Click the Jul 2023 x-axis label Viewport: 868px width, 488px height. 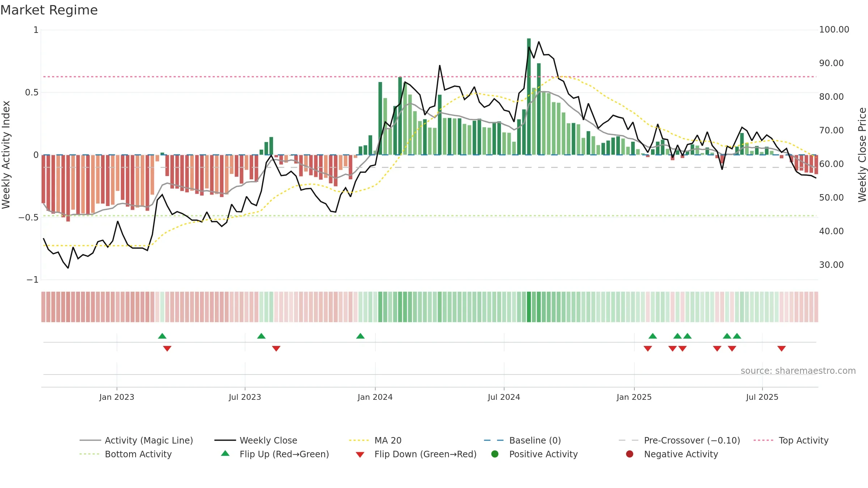[245, 397]
